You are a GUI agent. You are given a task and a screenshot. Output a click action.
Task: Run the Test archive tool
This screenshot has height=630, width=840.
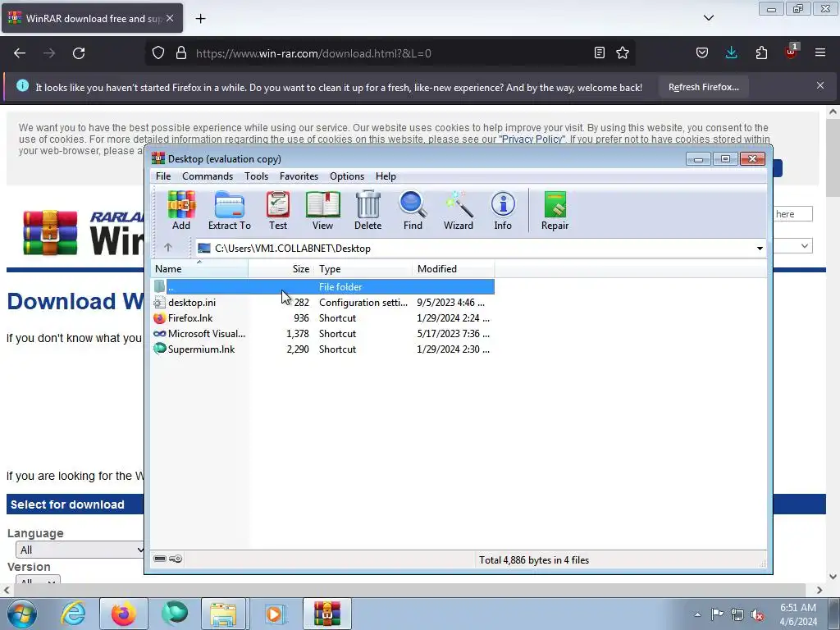pyautogui.click(x=277, y=211)
